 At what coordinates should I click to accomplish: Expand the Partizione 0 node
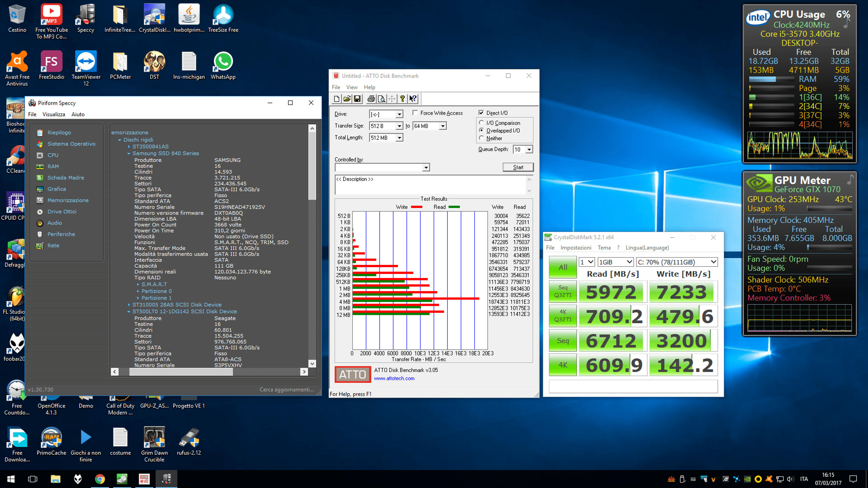pos(138,291)
